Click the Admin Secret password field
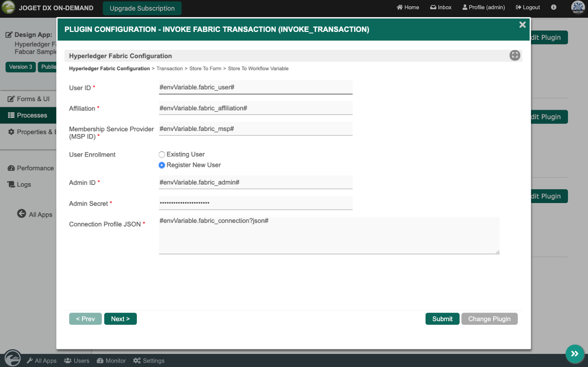The width and height of the screenshot is (588, 367). (255, 203)
